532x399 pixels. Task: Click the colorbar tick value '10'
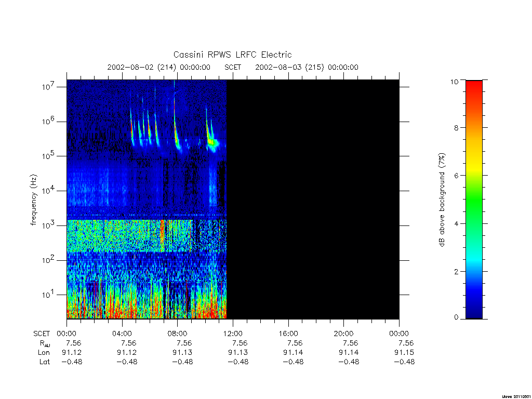click(x=454, y=82)
